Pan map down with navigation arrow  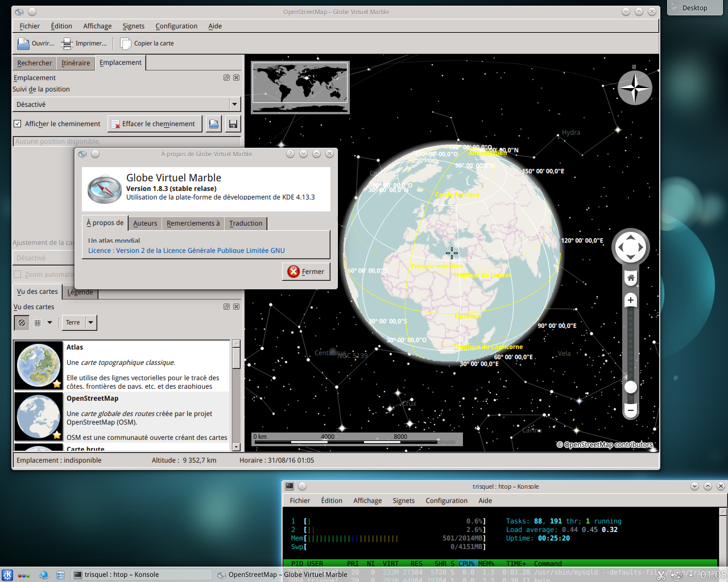631,258
